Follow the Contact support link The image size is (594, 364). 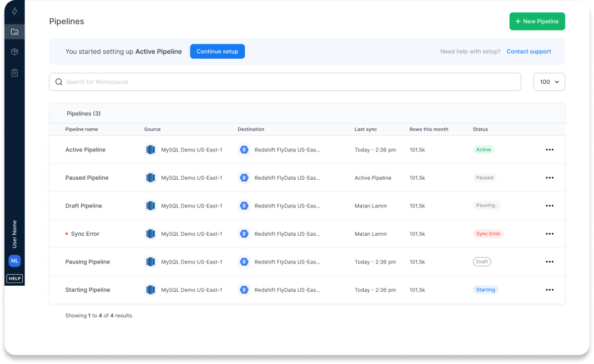point(528,52)
